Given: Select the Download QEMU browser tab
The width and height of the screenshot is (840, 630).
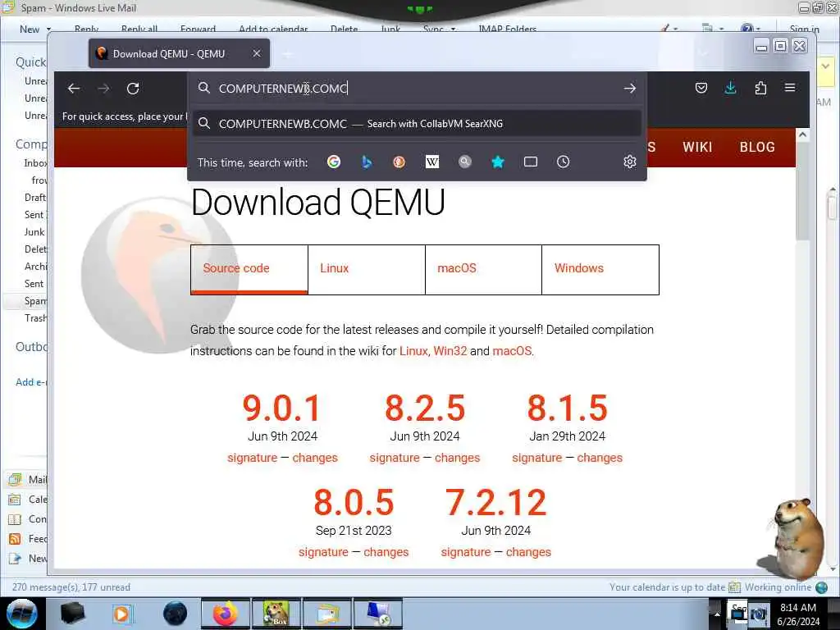Looking at the screenshot, I should [x=179, y=53].
